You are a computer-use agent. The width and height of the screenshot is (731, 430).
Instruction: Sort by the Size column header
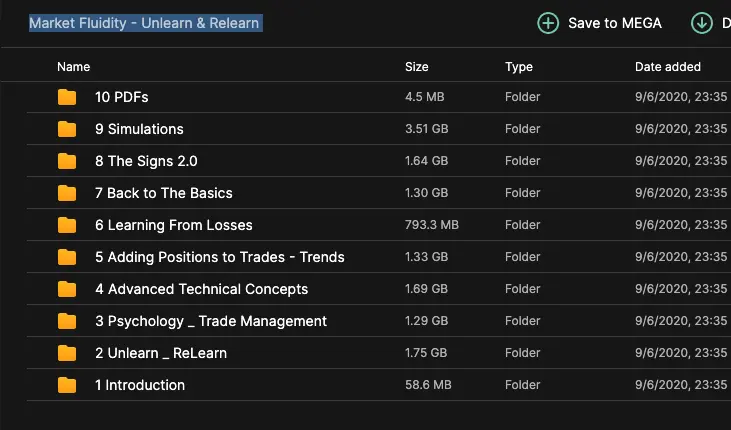(417, 67)
